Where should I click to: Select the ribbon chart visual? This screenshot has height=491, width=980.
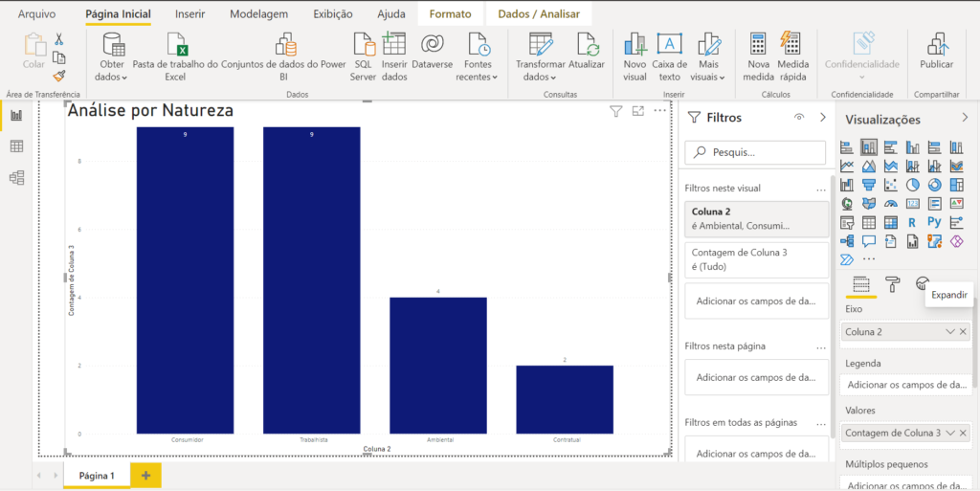pos(956,167)
